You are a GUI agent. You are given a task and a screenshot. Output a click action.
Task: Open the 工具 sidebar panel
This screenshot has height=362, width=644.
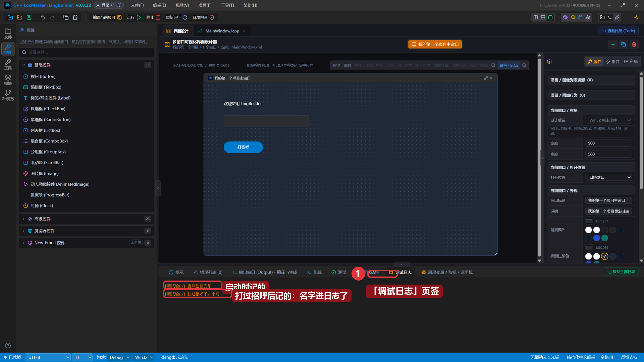8,64
